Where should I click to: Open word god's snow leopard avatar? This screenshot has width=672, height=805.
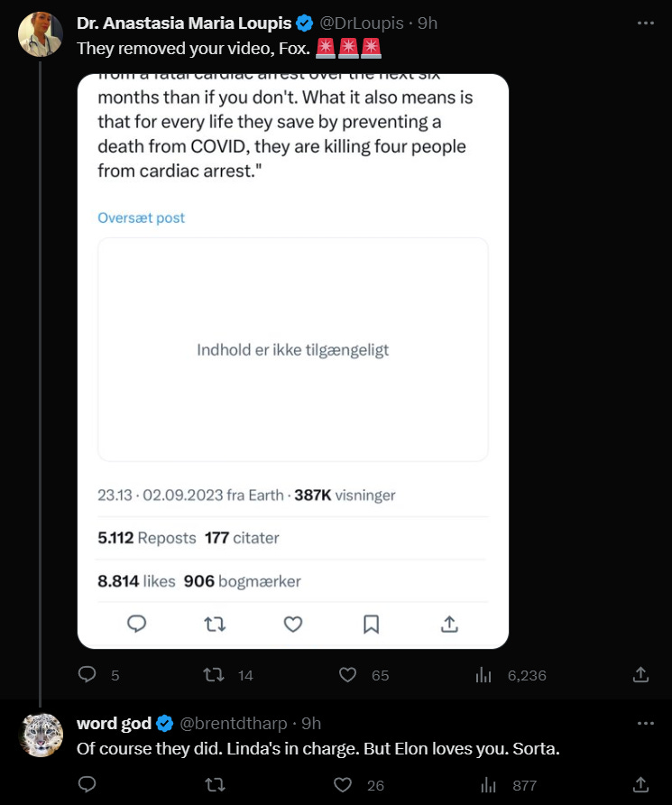tap(41, 735)
